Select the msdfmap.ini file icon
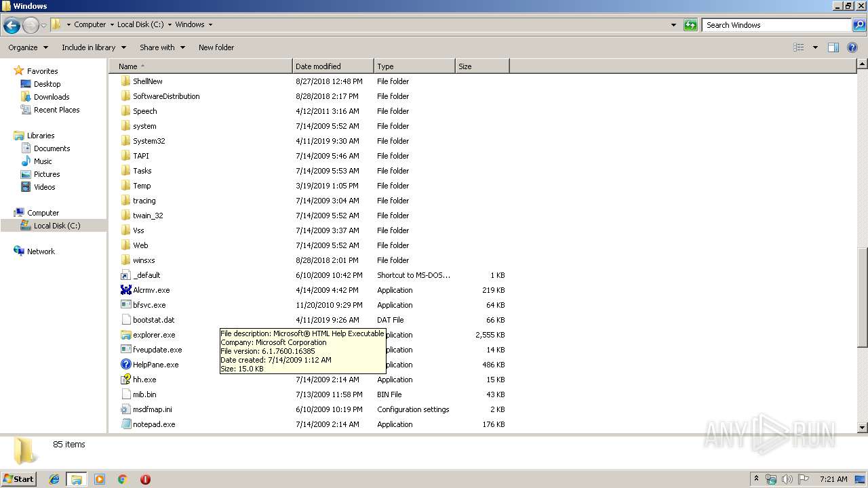The width and height of the screenshot is (868, 488). (125, 409)
